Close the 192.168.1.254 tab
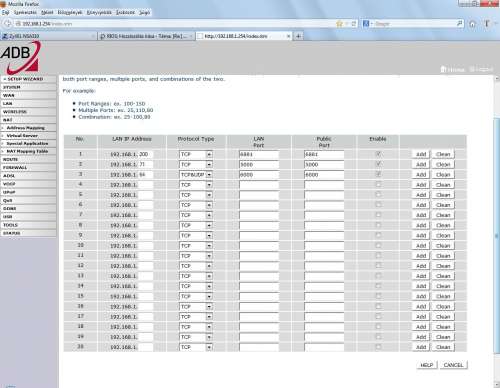The width and height of the screenshot is (500, 388). coord(288,36)
